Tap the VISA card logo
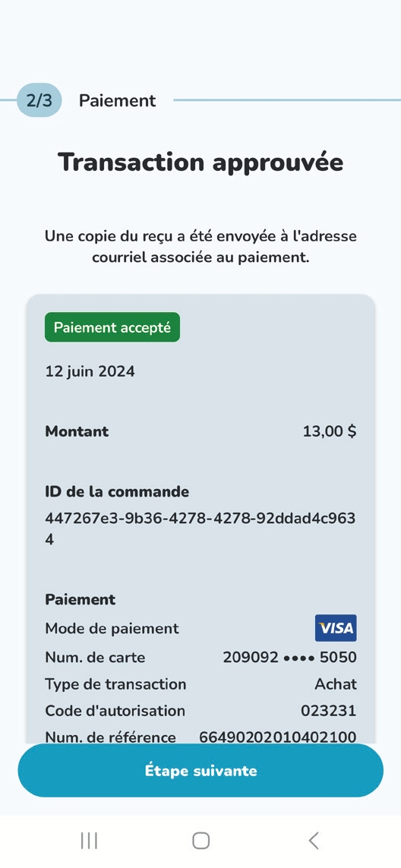 pyautogui.click(x=336, y=628)
